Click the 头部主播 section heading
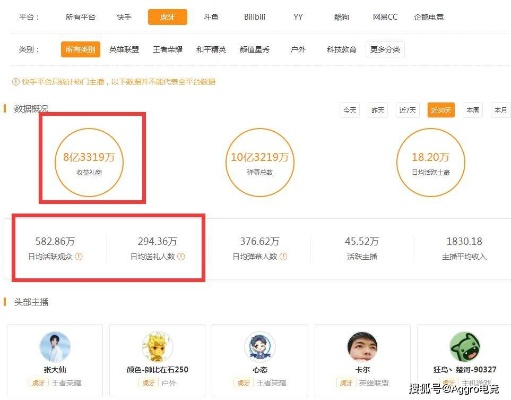This screenshot has width=511, height=400. tap(31, 302)
